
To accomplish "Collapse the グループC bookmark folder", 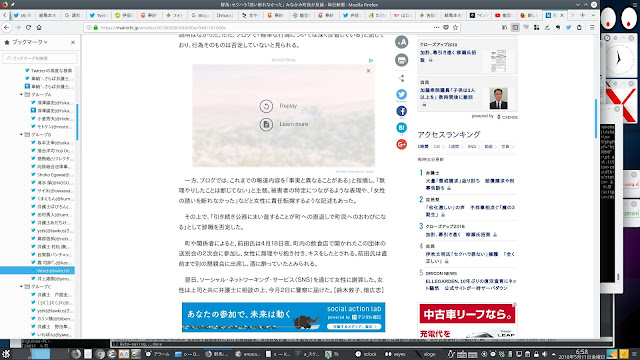I will 21,287.
